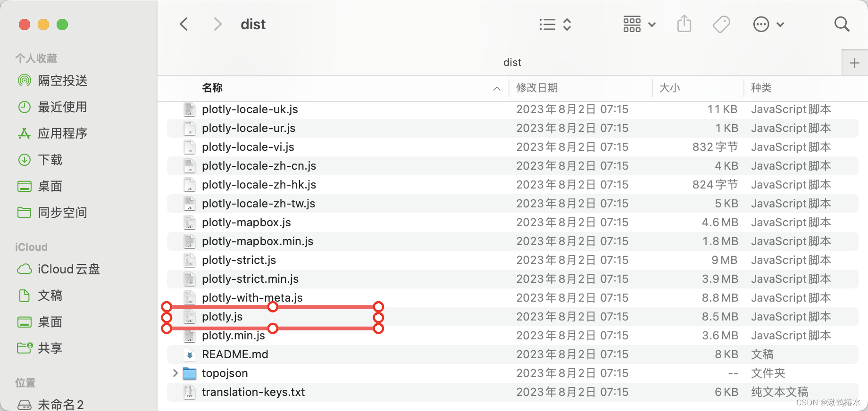
Task: Click the back navigation arrow
Action: (184, 24)
